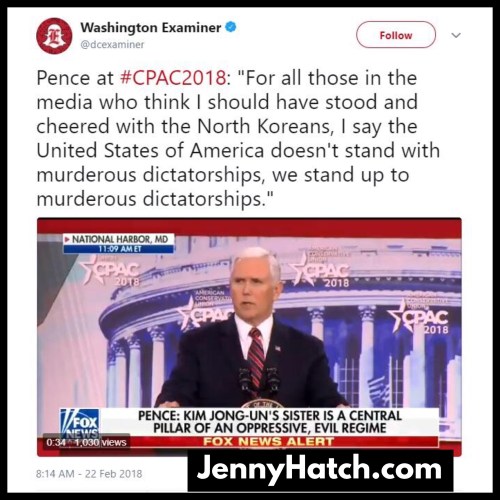
Task: Click the blue verified badge
Action: pyautogui.click(x=231, y=27)
